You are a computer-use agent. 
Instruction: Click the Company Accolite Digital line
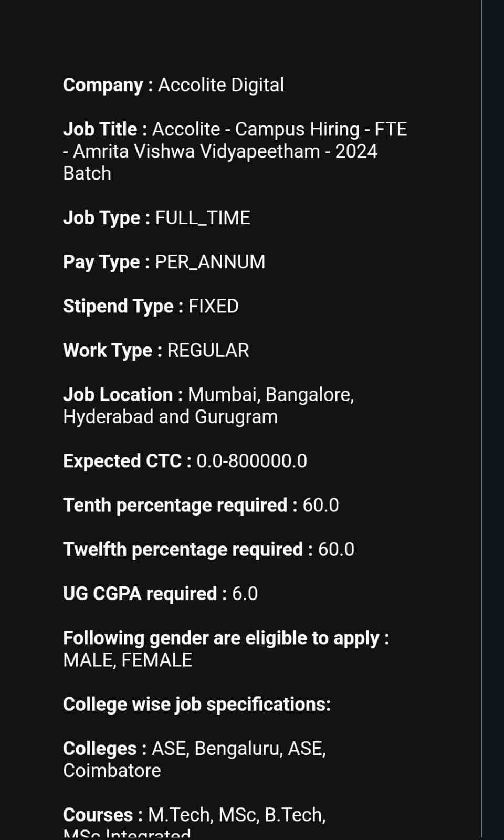pyautogui.click(x=173, y=85)
